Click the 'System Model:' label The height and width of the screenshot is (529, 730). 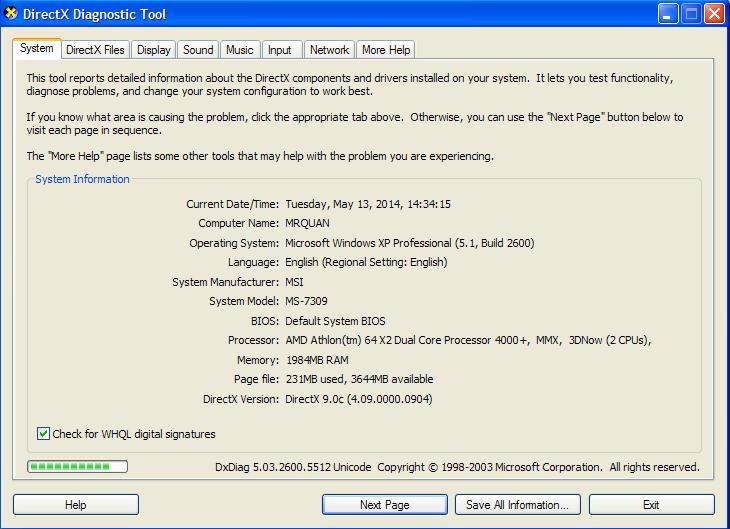[x=244, y=301]
